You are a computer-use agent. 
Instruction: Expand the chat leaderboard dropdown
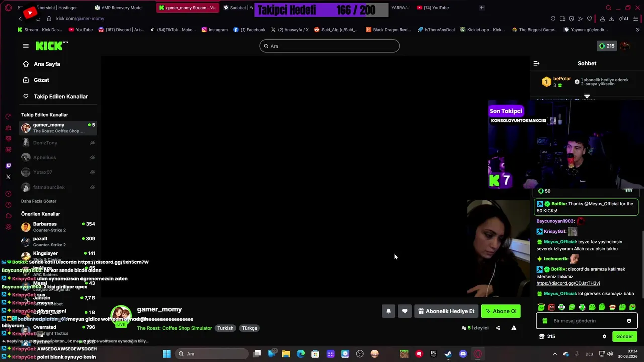587,96
